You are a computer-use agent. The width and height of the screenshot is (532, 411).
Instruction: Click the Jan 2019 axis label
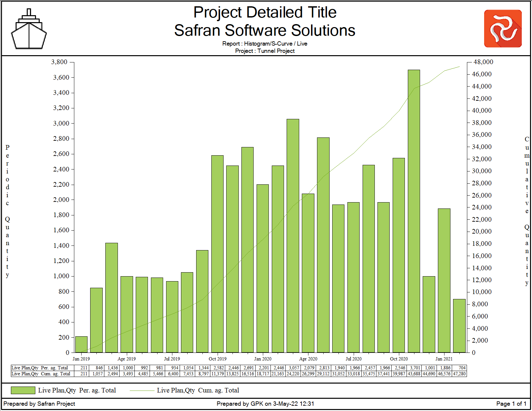(81, 359)
